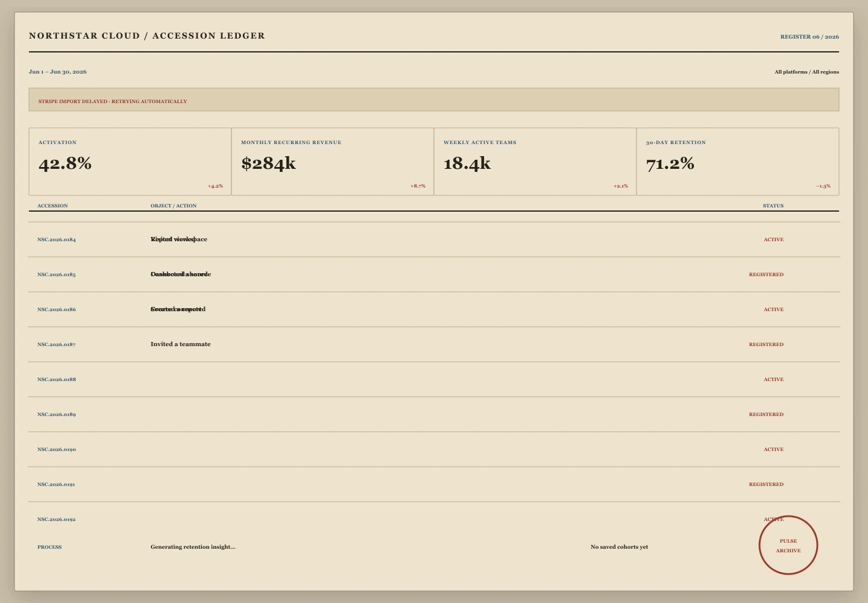The image size is (868, 603).
Task: Select accession NSC.2026.0191
Action: click(57, 484)
